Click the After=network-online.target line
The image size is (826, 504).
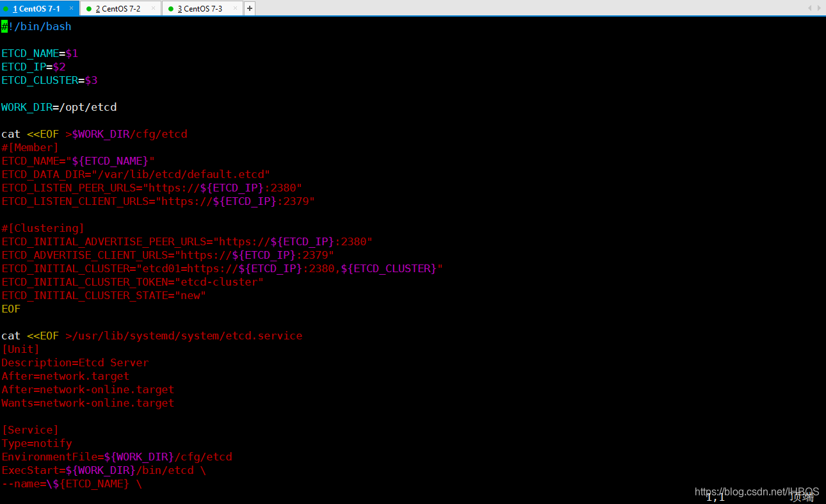[88, 389]
